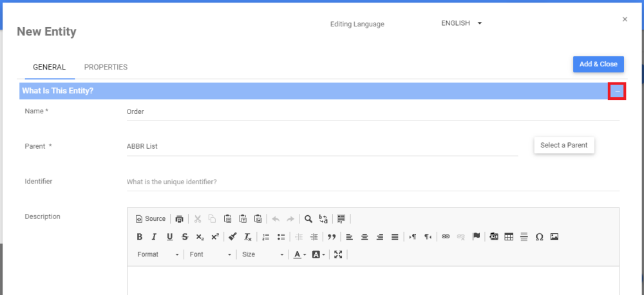Click the Copy icon in editor toolbar
Viewport: 644px width, 295px height.
pyautogui.click(x=213, y=219)
